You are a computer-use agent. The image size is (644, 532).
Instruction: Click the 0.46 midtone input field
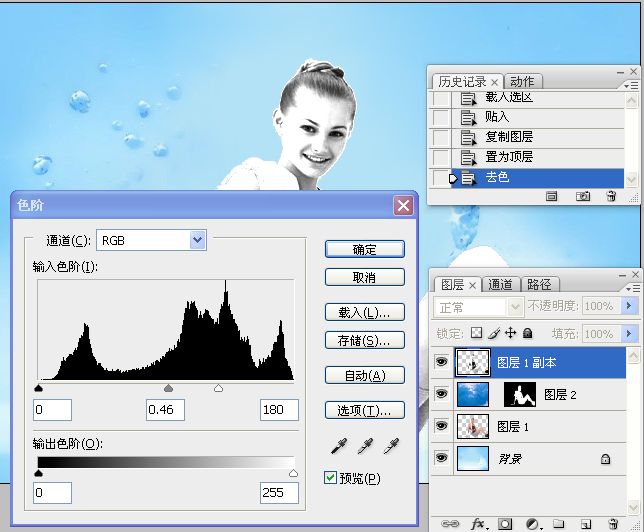click(167, 409)
